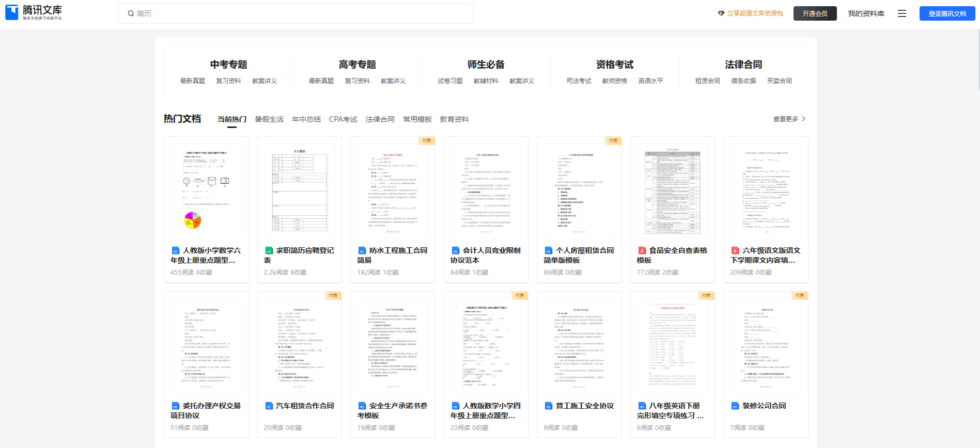980x448 pixels.
Task: Click the 开通会员 button
Action: tap(815, 13)
